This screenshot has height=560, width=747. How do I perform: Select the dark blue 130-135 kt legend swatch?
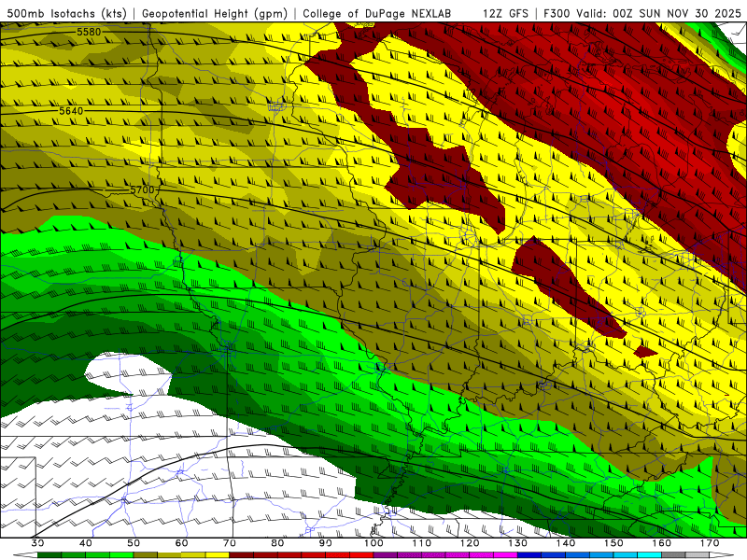(529, 555)
